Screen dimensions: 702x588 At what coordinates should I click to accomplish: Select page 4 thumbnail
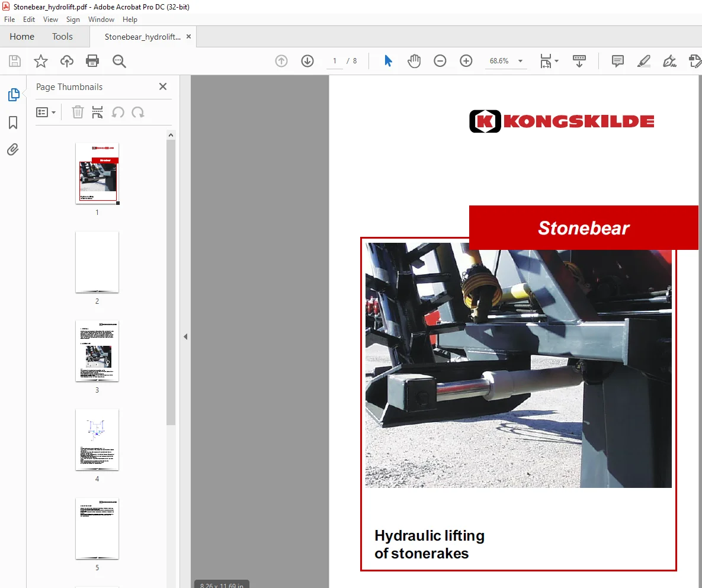click(97, 439)
